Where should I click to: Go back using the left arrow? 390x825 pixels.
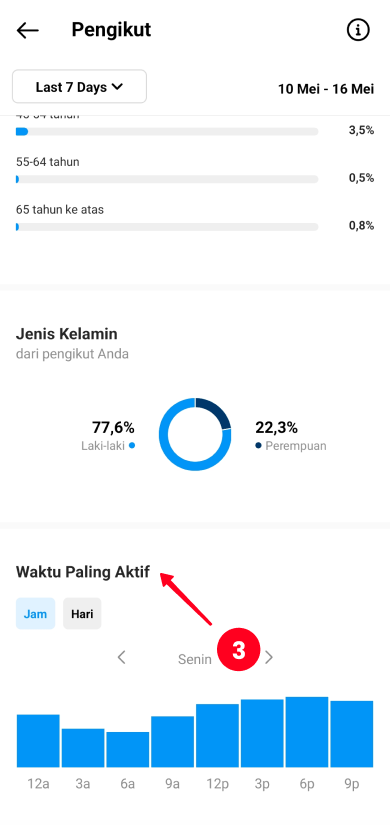tap(27, 31)
